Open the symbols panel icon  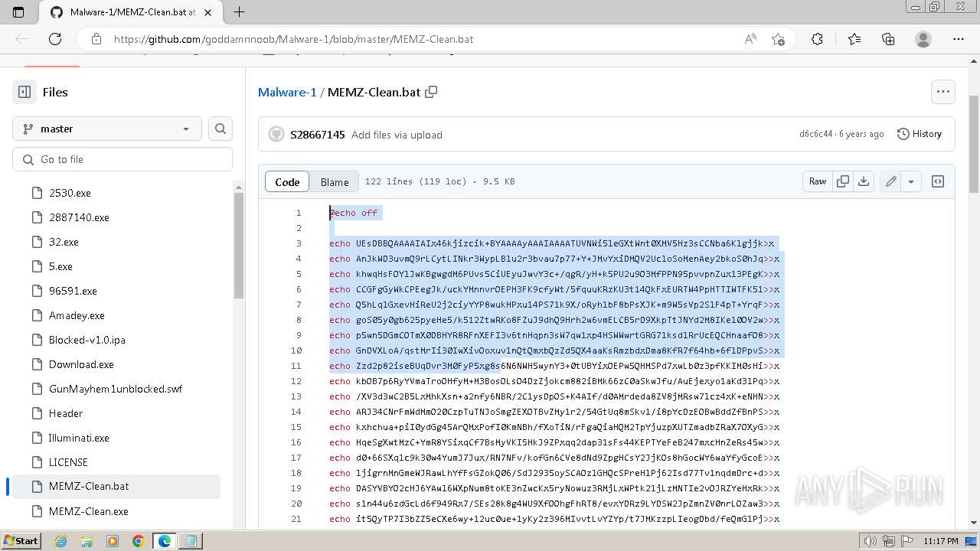click(x=937, y=181)
